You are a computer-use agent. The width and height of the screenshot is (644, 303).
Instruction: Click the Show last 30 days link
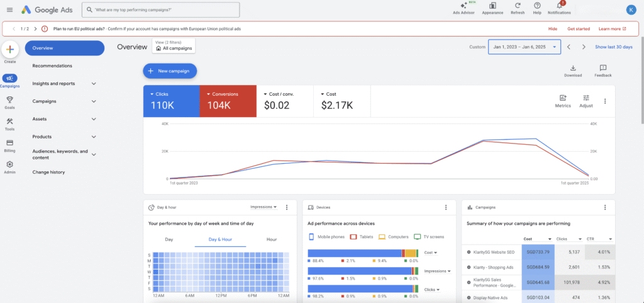tap(614, 47)
